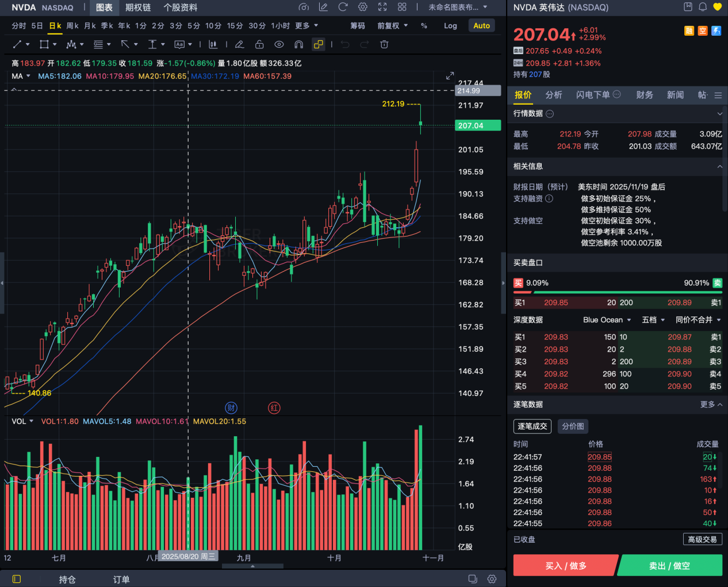
Task: Click the trash icon to delete drawings
Action: (x=384, y=44)
